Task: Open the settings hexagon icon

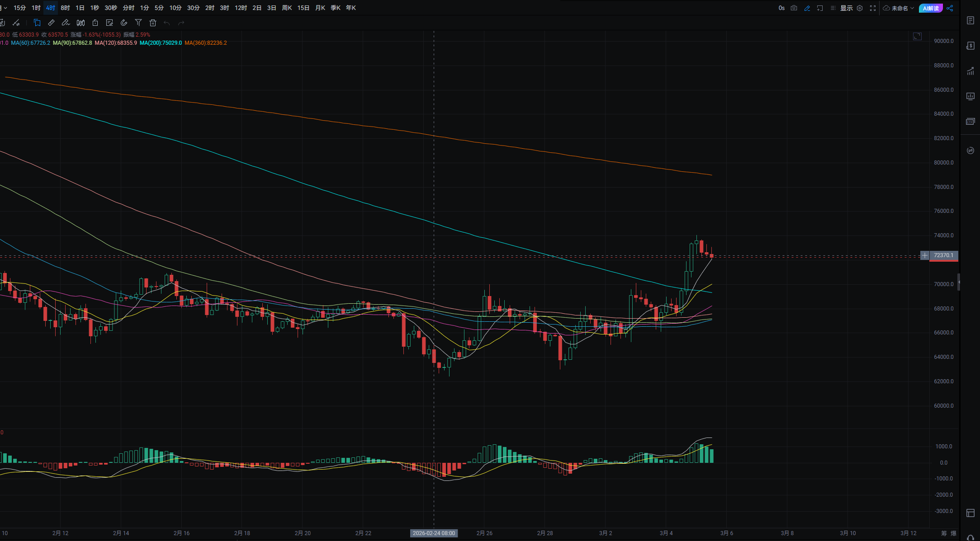Action: 860,8
